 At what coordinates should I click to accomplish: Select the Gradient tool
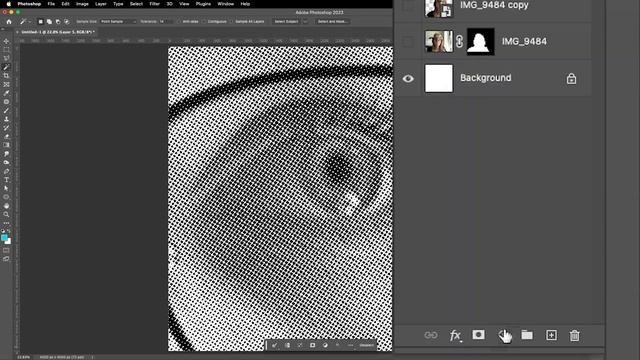tap(6, 145)
